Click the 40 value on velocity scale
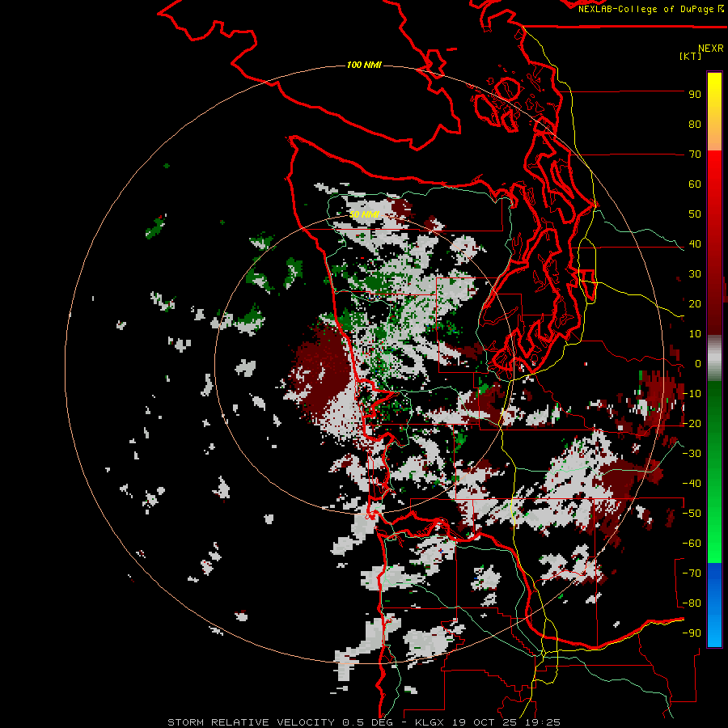This screenshot has width=728, height=728. (x=695, y=243)
